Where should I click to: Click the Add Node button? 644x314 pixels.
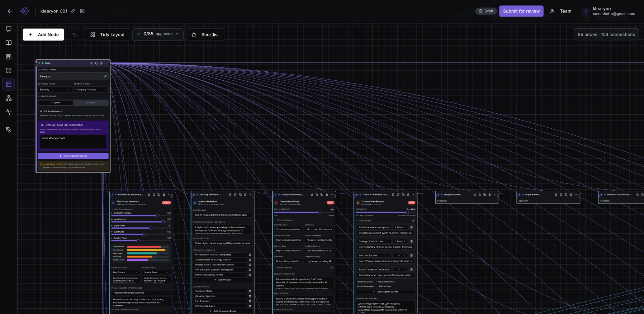[x=43, y=35]
